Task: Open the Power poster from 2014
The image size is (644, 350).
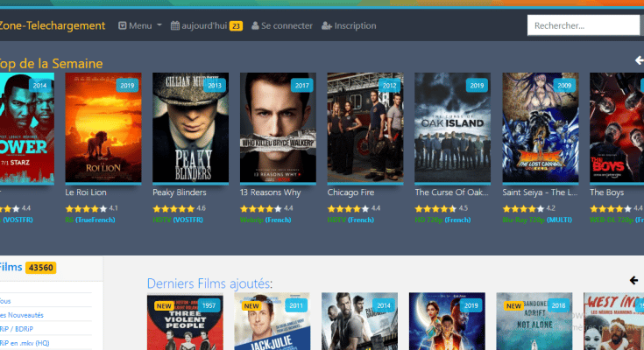Action: (27, 128)
